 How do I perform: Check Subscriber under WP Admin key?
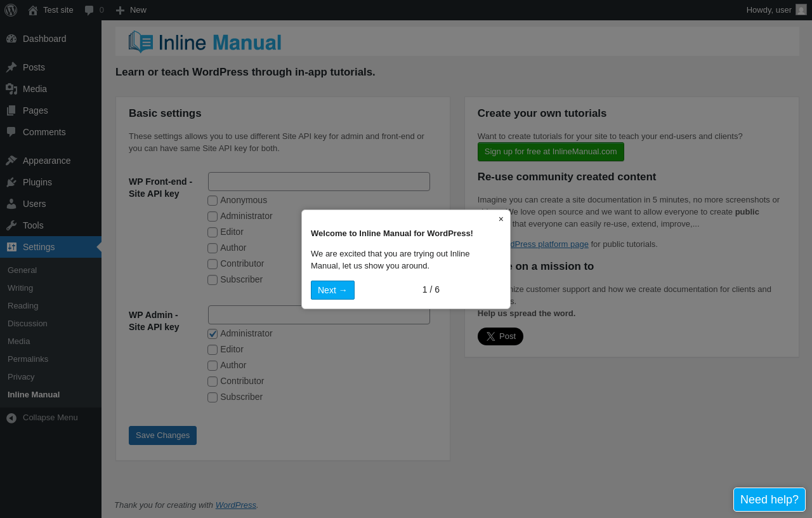click(213, 397)
